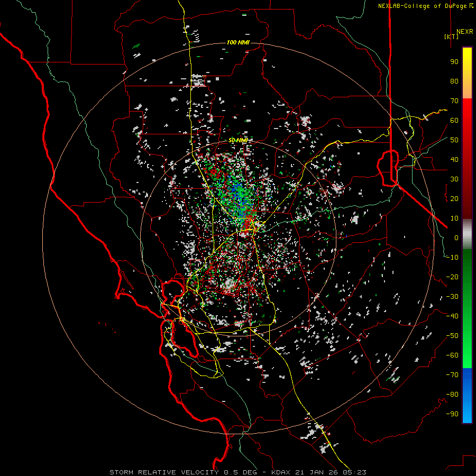The width and height of the screenshot is (476, 476).
Task: Click the -20 value on velocity scale
Action: (x=452, y=277)
